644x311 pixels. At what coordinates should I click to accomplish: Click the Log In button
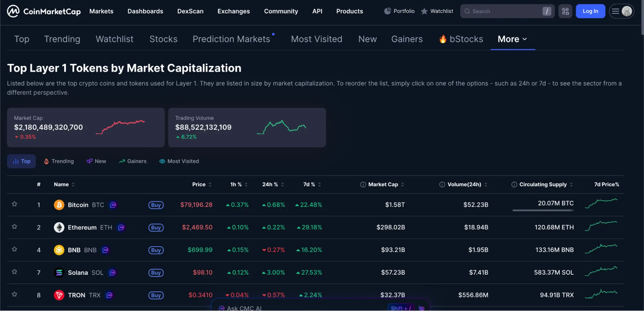590,11
